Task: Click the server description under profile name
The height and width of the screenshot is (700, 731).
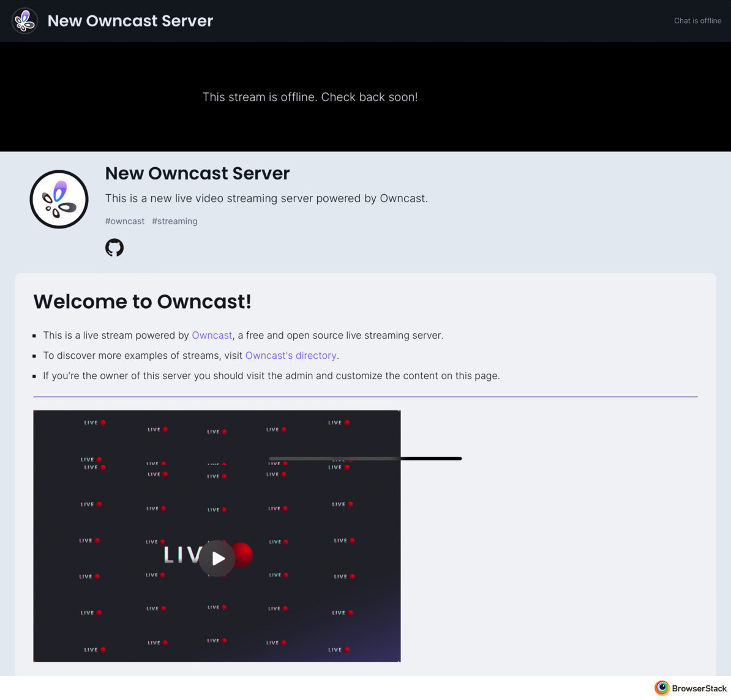Action: click(266, 198)
